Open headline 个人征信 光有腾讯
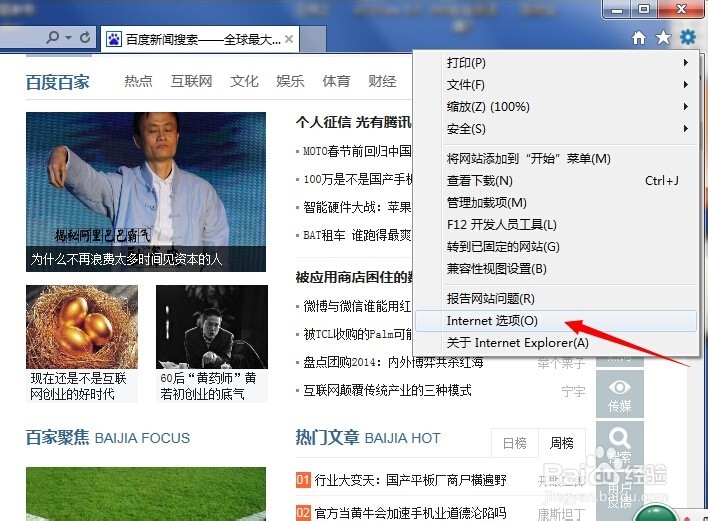Viewport: 708px width, 521px height. tap(354, 122)
